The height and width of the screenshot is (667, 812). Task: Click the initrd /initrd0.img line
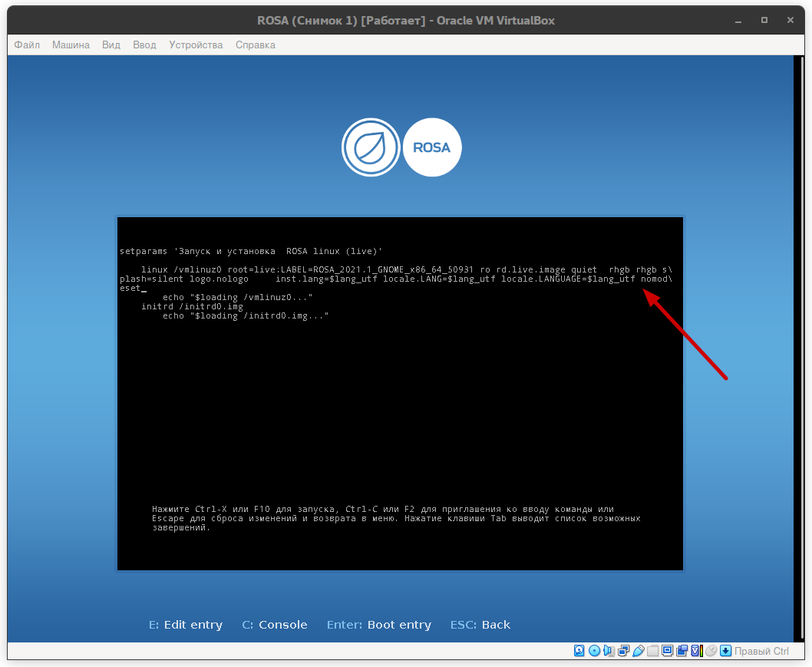[192, 306]
